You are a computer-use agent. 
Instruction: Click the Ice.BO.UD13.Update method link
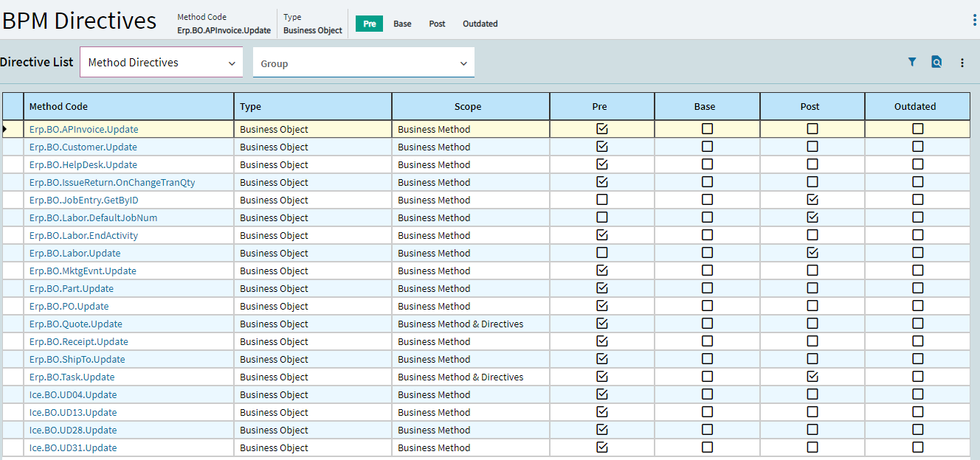[73, 413]
